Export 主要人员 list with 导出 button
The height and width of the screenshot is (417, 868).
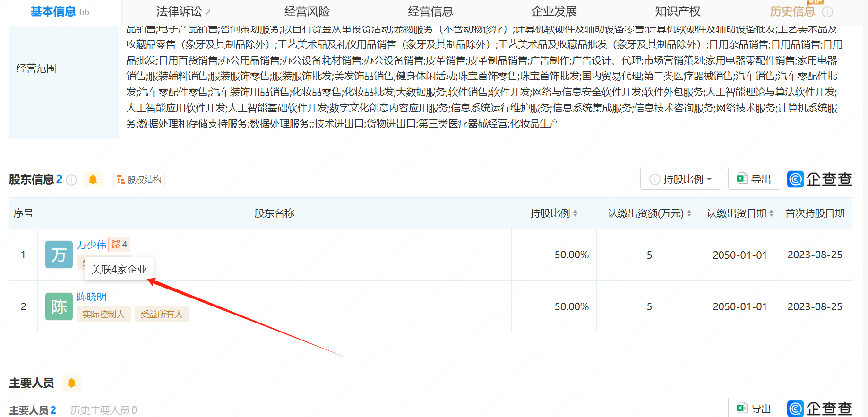click(x=754, y=408)
